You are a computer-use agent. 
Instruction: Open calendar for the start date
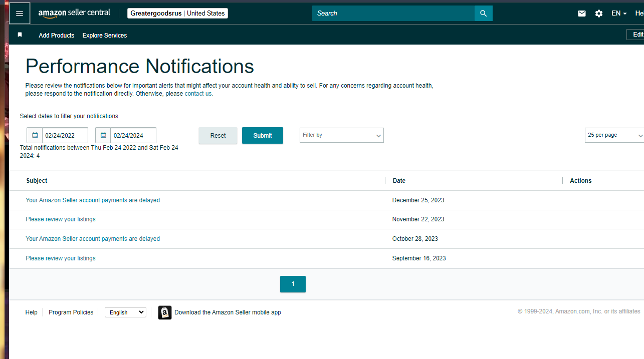[x=35, y=135]
